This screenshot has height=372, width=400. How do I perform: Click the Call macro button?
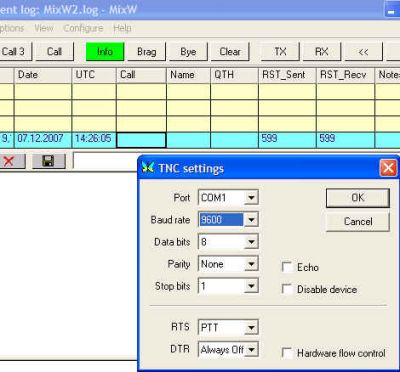[54, 52]
